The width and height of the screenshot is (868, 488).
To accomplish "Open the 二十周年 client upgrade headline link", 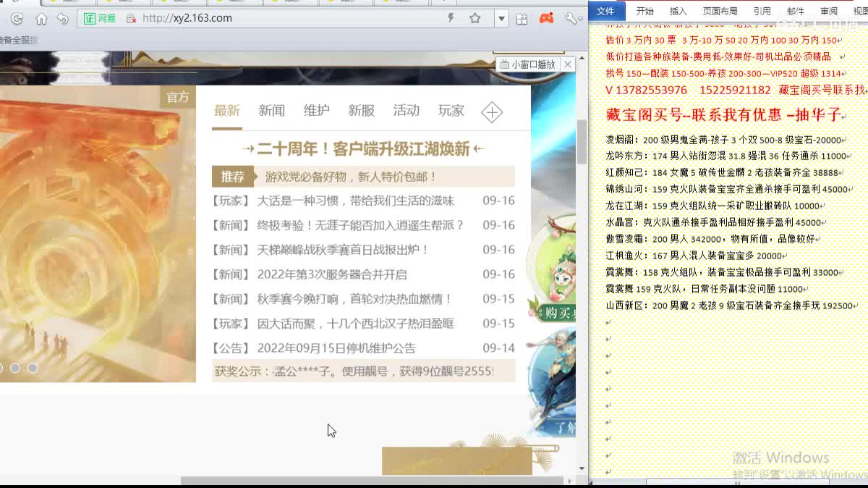I will (363, 148).
